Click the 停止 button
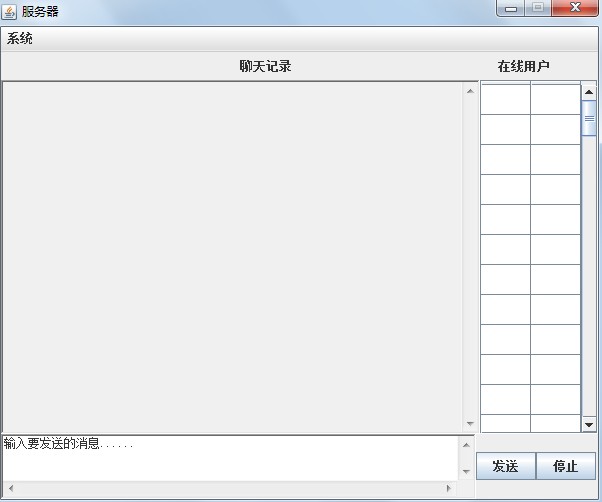Viewport: 602px width, 502px height. (x=566, y=466)
